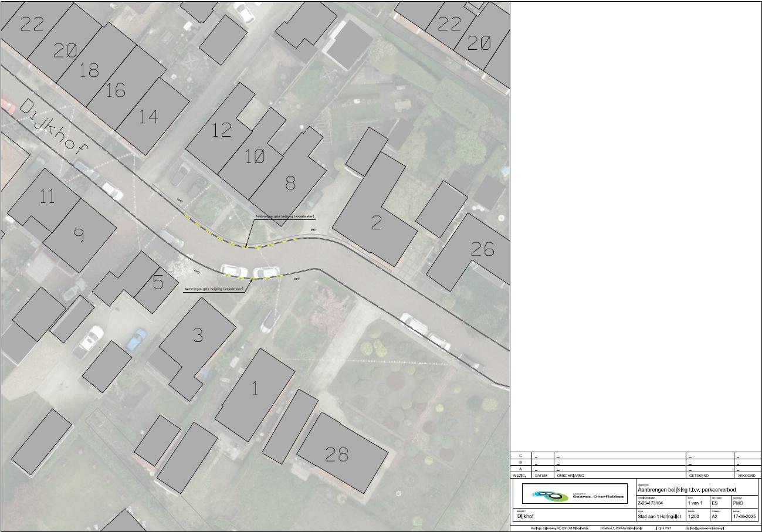Click the date 17-06-2025 in title block
The width and height of the screenshot is (762, 532).
point(744,517)
